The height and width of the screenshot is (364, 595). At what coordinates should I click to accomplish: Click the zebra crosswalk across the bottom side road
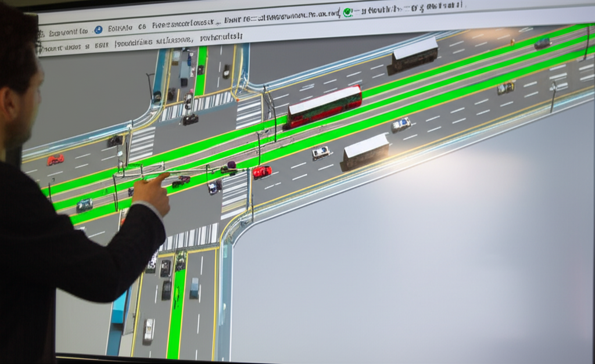191,237
